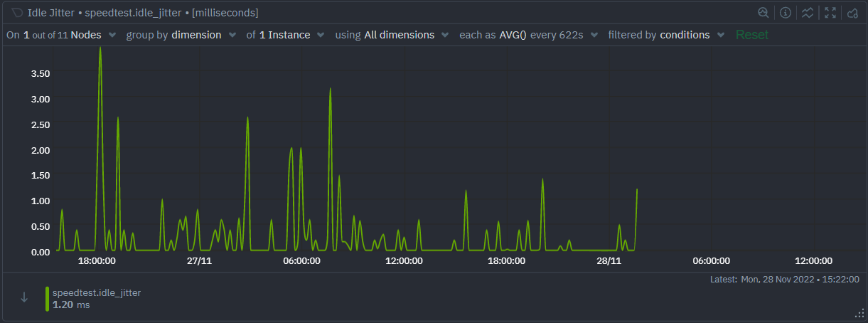Click the add alert cloud icon
Viewport: 868px width, 323px height.
click(x=852, y=13)
